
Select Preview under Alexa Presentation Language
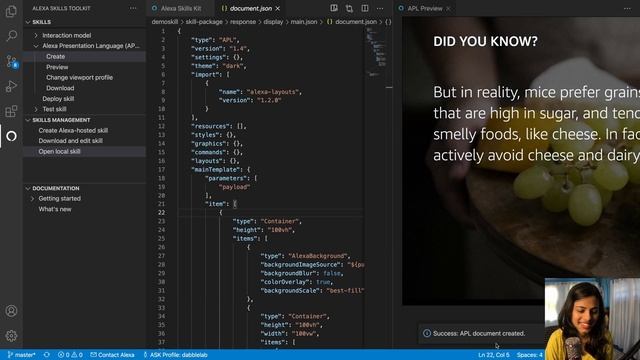coord(57,67)
